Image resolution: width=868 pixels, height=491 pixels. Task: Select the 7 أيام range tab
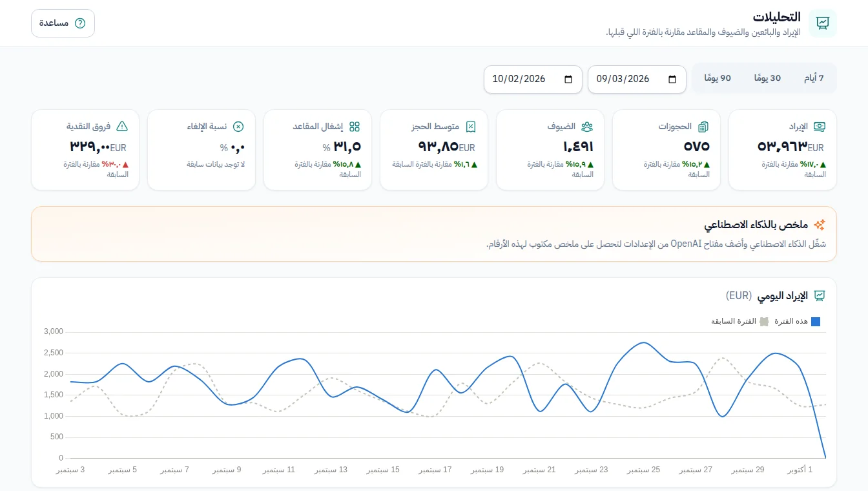click(x=814, y=78)
